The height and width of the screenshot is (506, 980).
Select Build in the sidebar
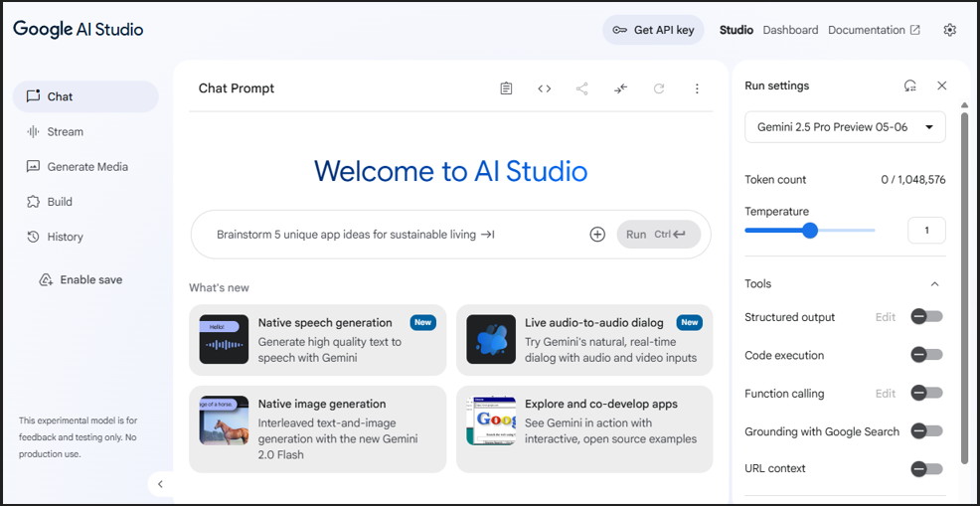tap(85, 202)
